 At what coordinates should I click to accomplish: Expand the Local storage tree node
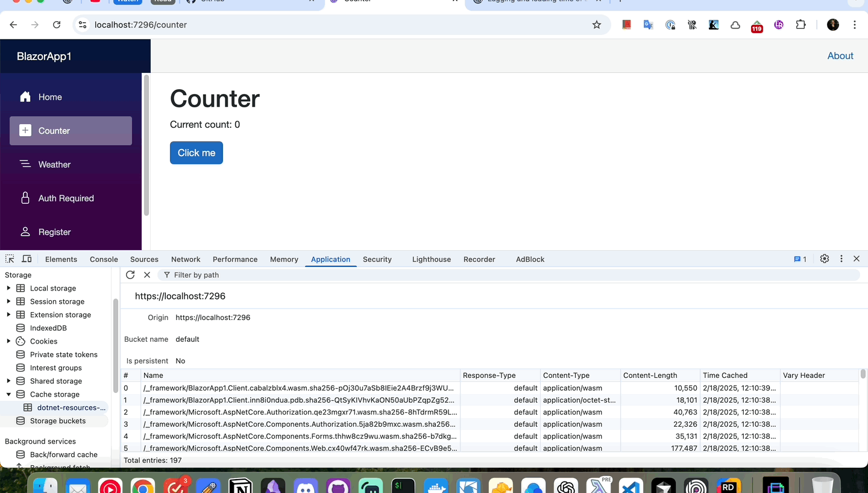[8, 288]
